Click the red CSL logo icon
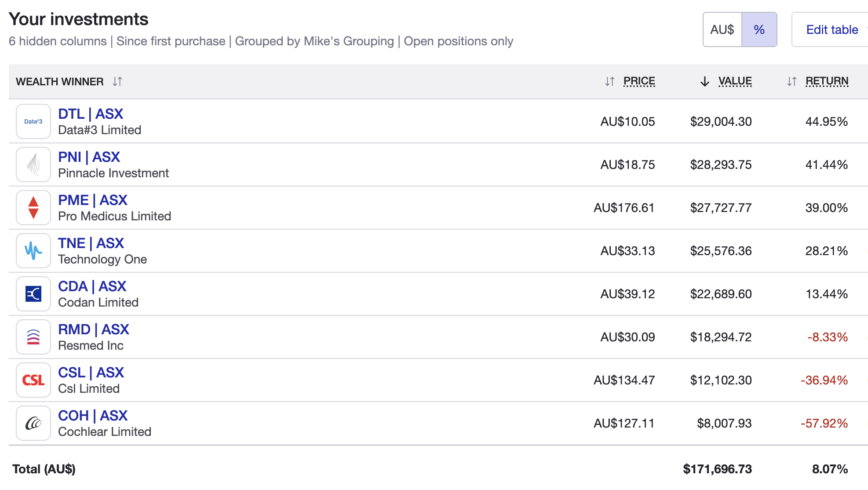The height and width of the screenshot is (490, 868). coord(33,380)
